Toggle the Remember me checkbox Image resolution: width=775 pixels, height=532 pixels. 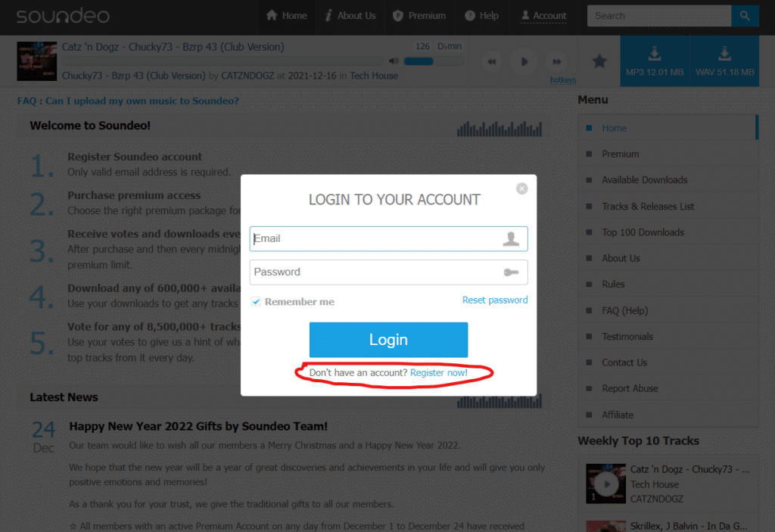point(256,302)
